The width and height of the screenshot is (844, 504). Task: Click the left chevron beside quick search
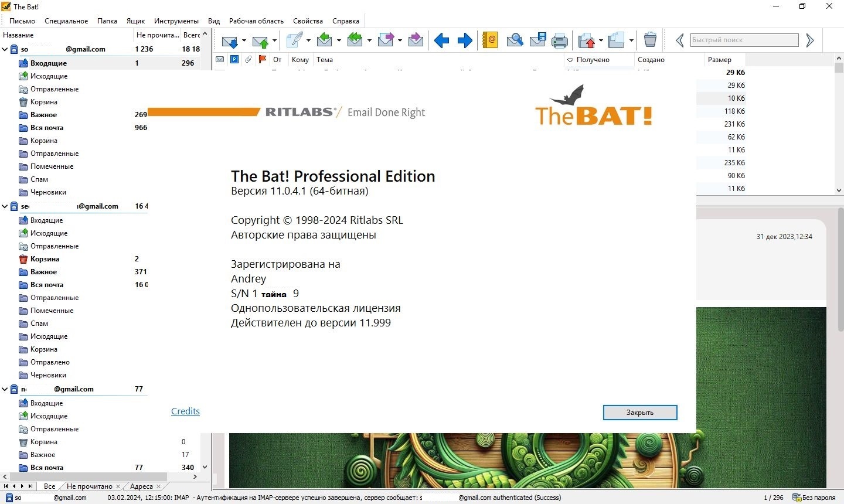[680, 40]
